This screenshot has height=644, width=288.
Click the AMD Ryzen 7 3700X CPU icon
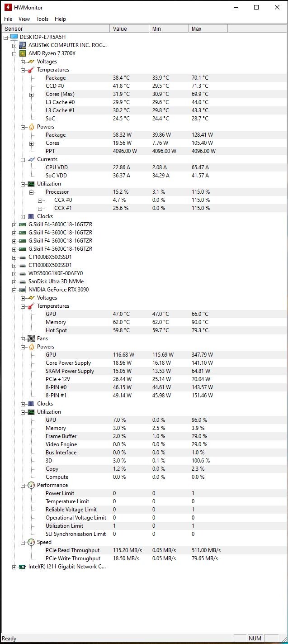pyautogui.click(x=23, y=53)
